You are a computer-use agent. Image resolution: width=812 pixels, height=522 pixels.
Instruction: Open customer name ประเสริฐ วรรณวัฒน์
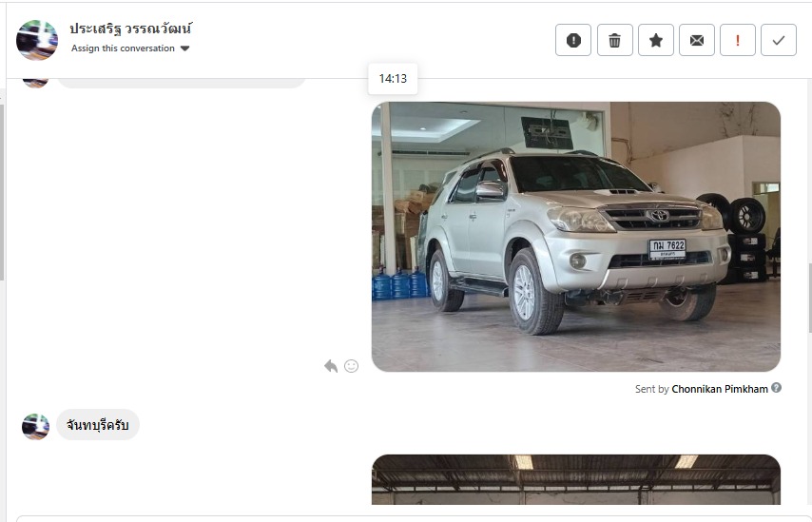130,29
